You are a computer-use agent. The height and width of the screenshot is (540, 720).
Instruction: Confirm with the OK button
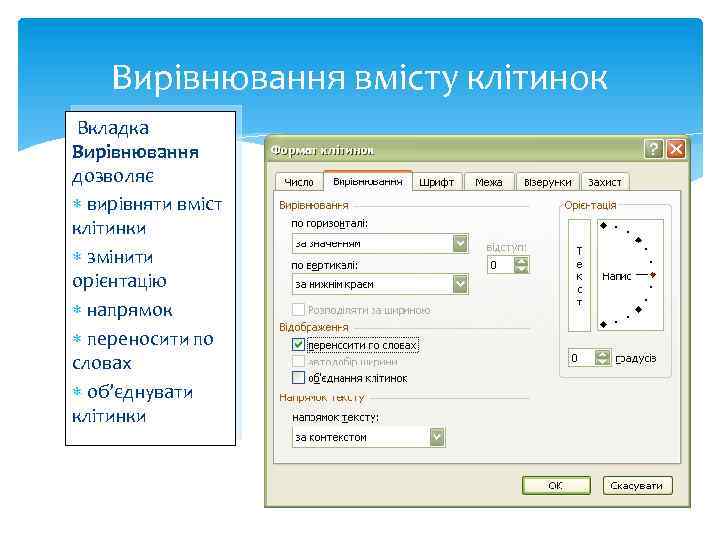tap(556, 485)
